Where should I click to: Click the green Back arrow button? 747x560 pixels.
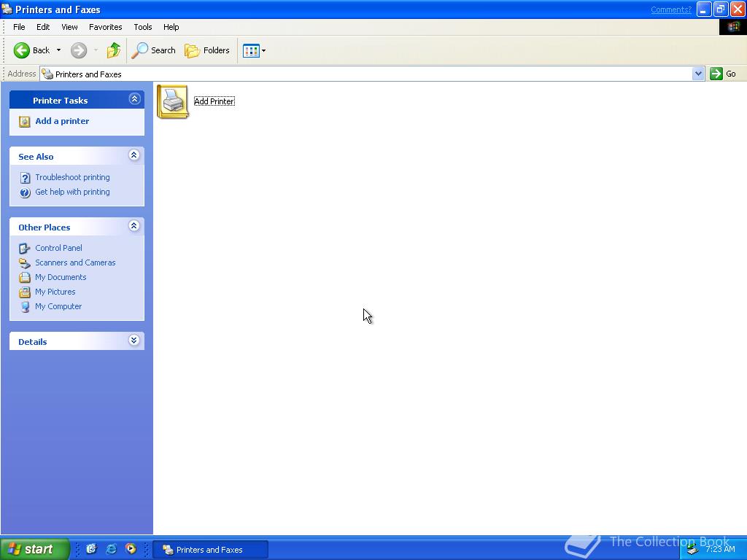pos(21,50)
